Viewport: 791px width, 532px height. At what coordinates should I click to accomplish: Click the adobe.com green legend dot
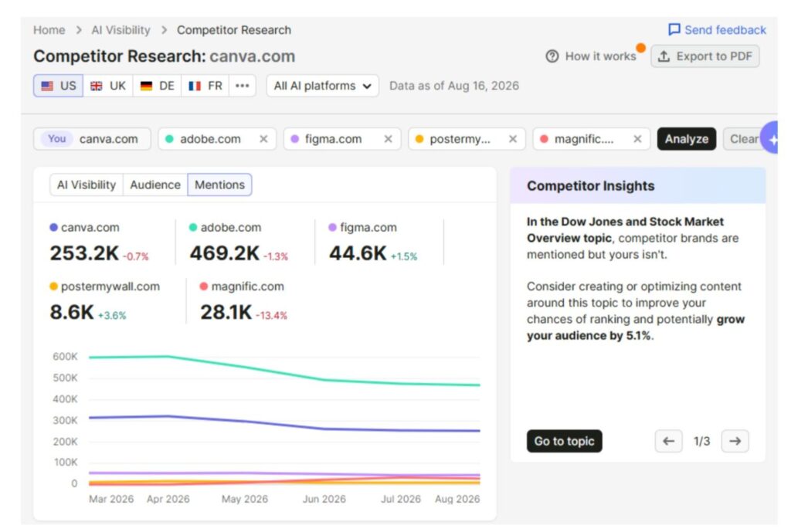(x=192, y=228)
